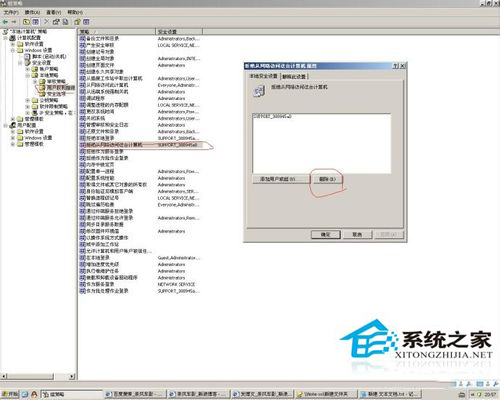
Task: Expand 管理模板 under 用户配置
Action: pos(13,144)
